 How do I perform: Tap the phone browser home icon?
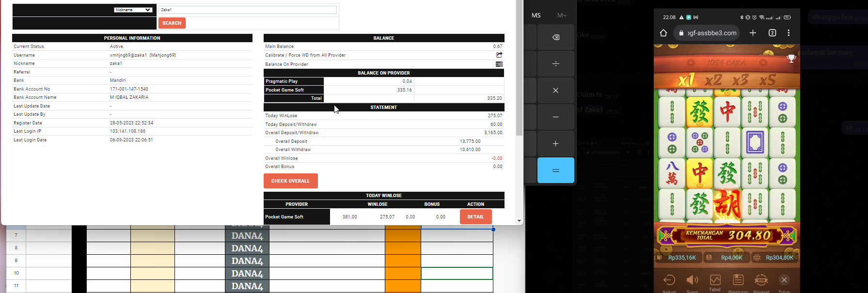[663, 33]
